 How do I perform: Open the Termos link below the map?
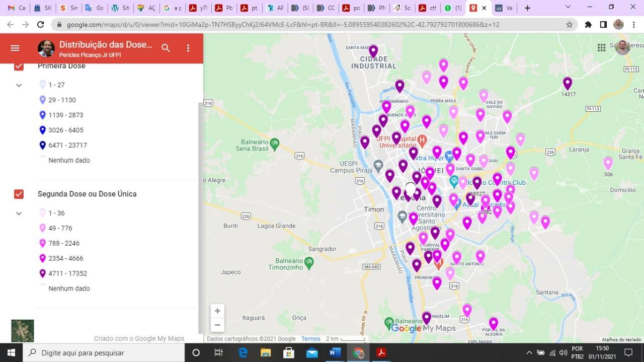click(310, 339)
